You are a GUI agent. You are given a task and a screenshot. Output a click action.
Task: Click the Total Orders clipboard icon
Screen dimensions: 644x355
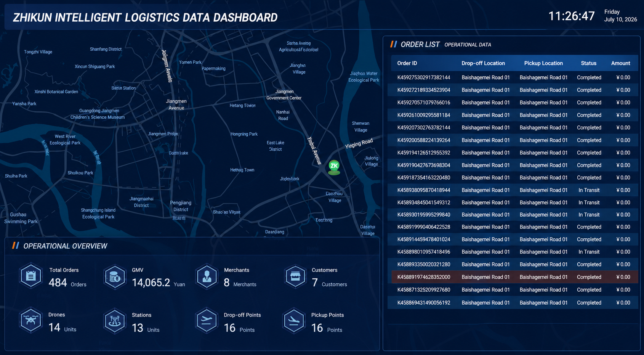(31, 276)
